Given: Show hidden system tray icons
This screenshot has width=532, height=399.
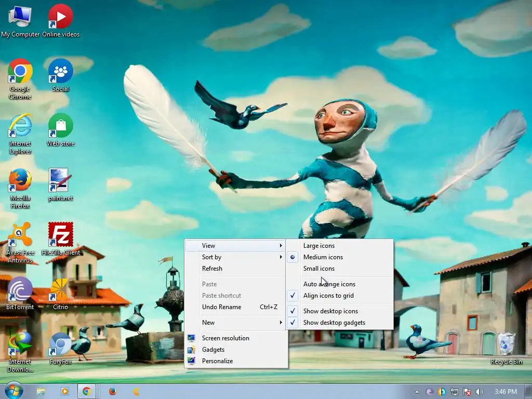Looking at the screenshot, I should [417, 392].
